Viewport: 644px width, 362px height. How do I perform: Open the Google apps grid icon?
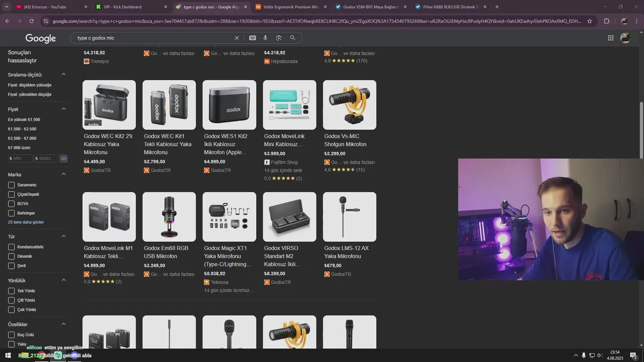point(610,38)
